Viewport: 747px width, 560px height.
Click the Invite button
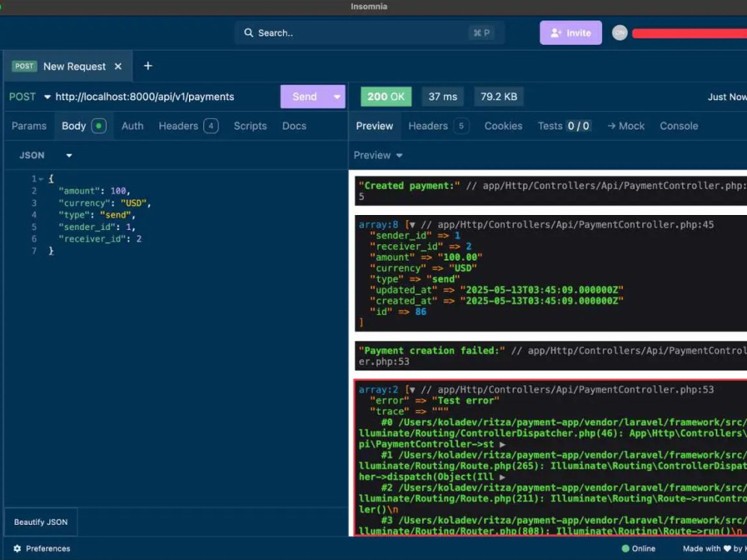point(571,33)
